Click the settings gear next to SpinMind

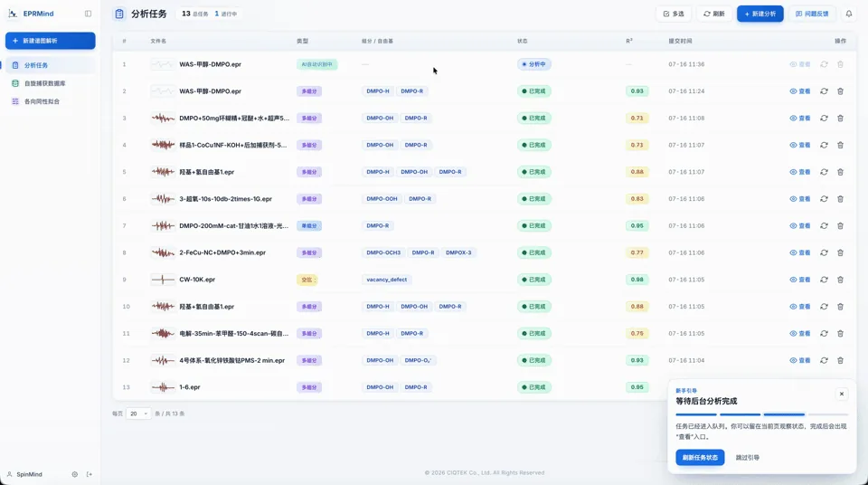pyautogui.click(x=75, y=474)
